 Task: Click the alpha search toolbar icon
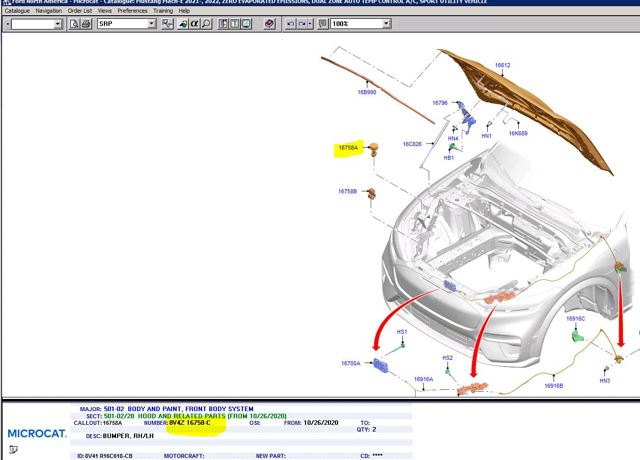pyautogui.click(x=194, y=24)
